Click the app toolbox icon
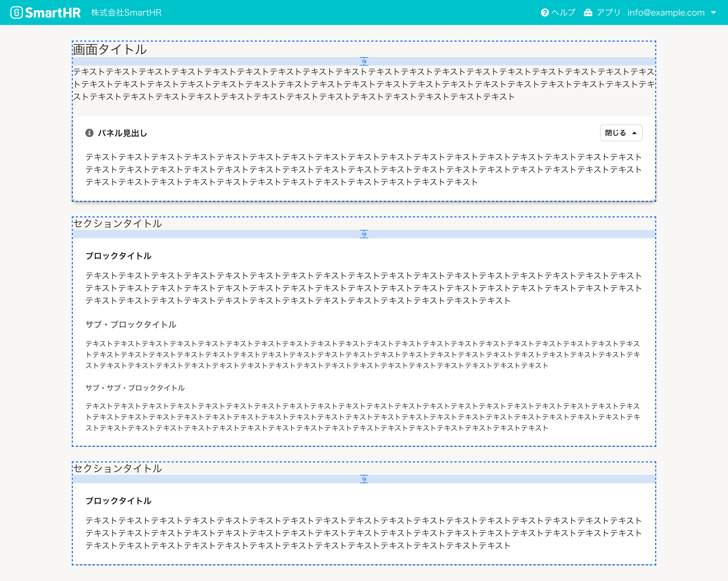 [x=588, y=12]
